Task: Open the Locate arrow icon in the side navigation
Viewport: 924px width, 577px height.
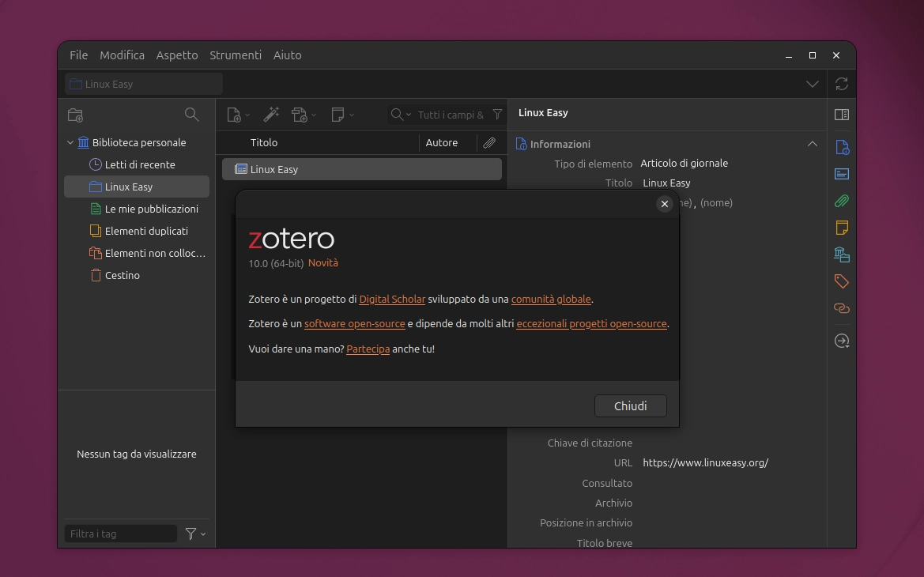Action: click(842, 341)
